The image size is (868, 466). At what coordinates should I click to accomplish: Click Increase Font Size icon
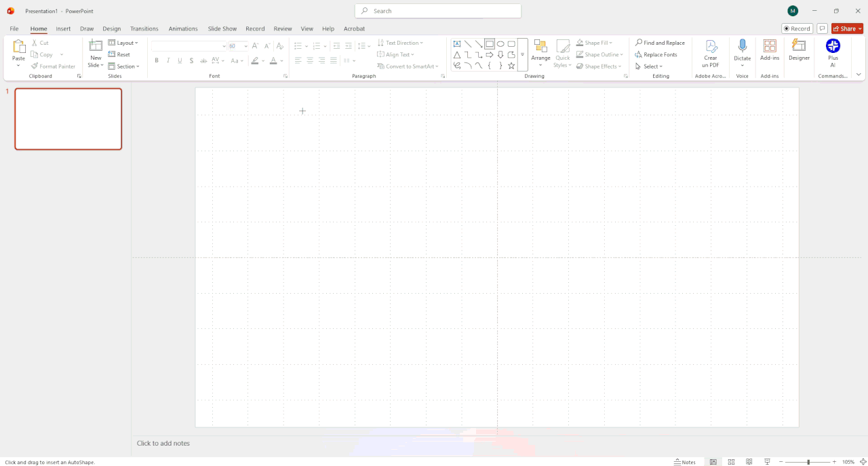(255, 46)
